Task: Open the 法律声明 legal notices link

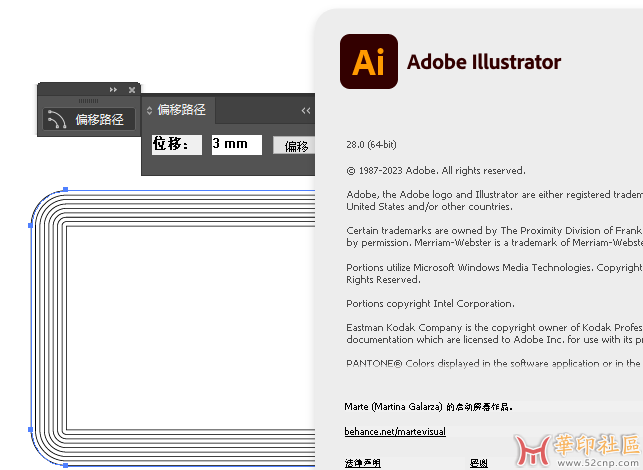Action: point(363,463)
